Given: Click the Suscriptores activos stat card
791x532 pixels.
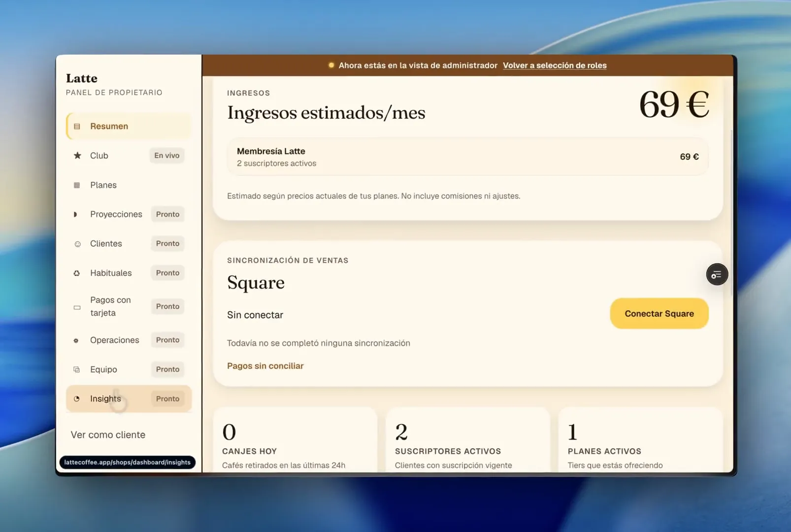Looking at the screenshot, I should click(467, 440).
